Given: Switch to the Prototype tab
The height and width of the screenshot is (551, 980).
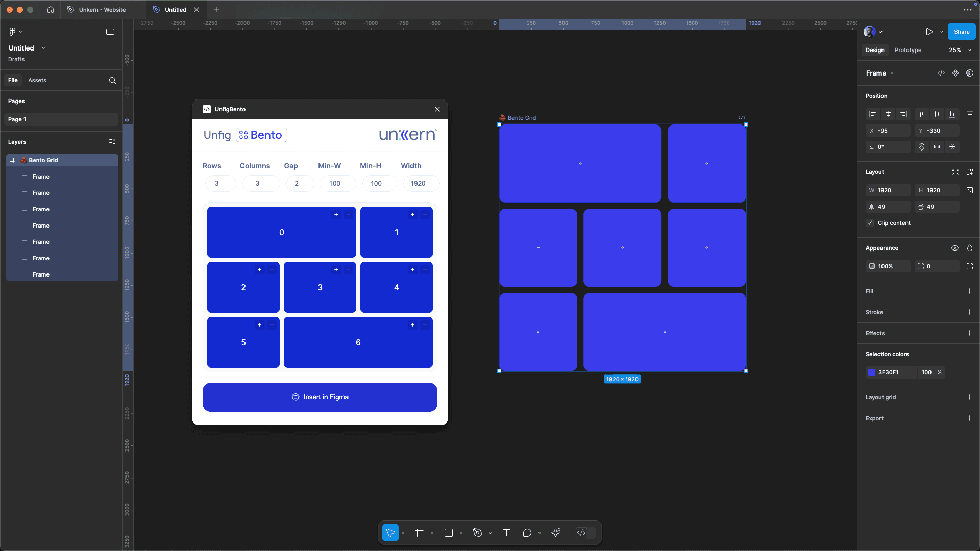Looking at the screenshot, I should pos(908,50).
